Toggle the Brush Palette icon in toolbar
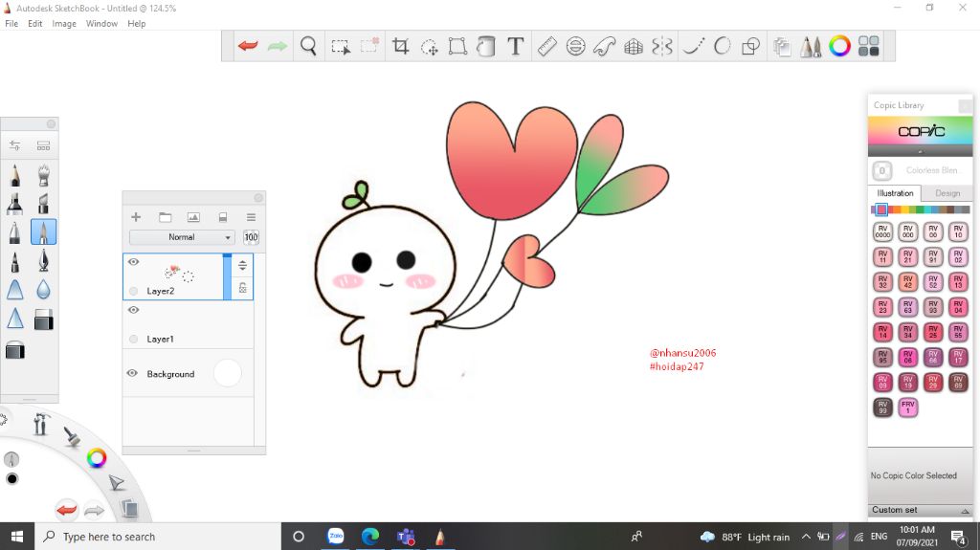This screenshot has width=980, height=550. pos(811,46)
